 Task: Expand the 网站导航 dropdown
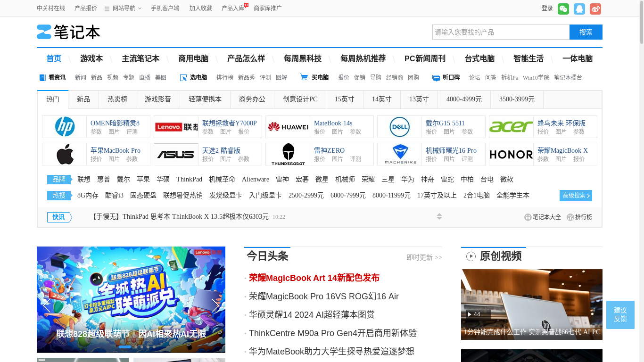click(x=123, y=8)
